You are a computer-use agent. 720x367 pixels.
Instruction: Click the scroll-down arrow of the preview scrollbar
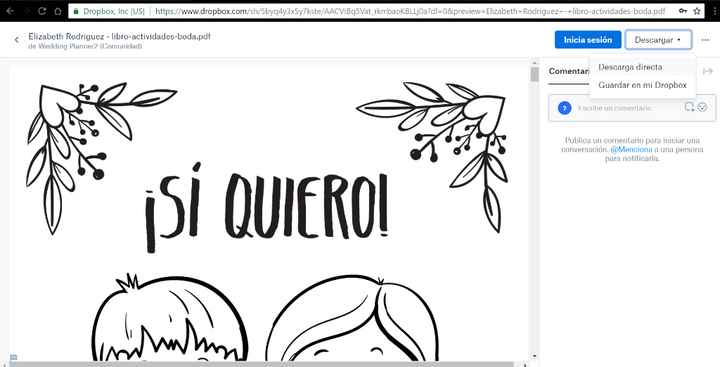(x=534, y=356)
